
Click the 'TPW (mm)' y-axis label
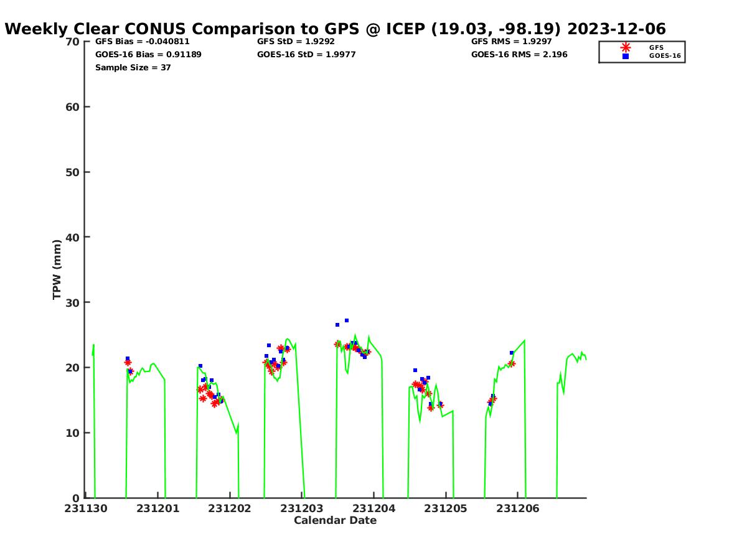(x=57, y=269)
